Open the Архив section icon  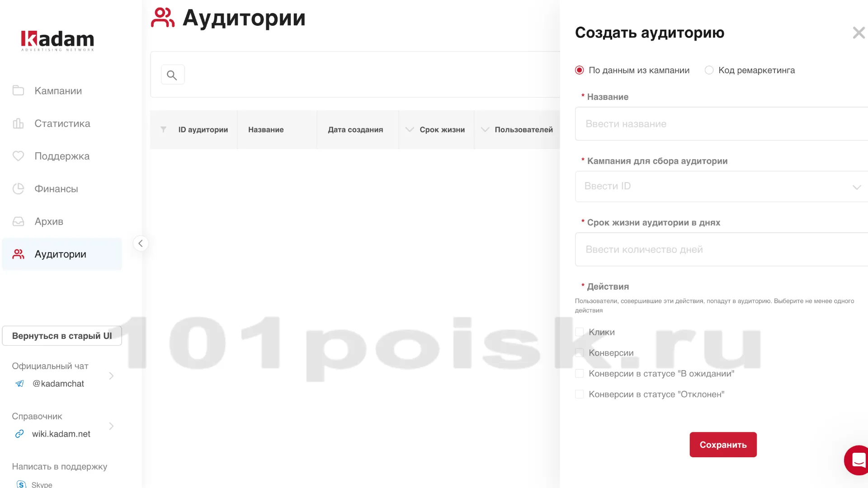click(x=18, y=221)
